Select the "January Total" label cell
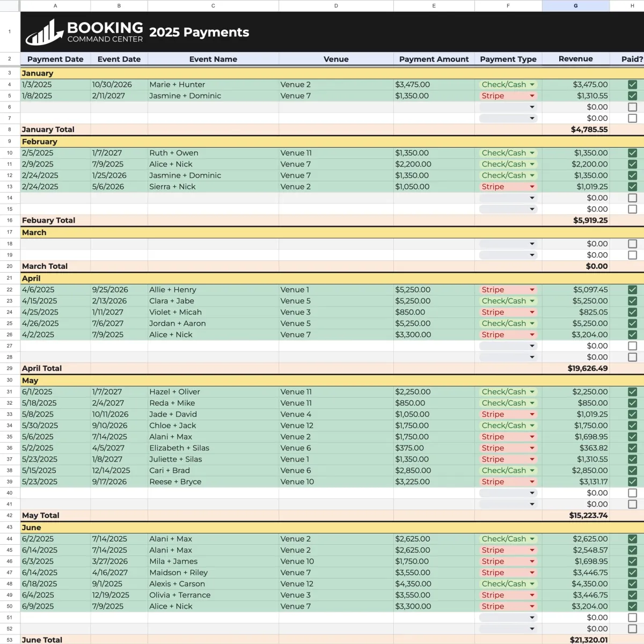This screenshot has height=644, width=644. tap(48, 129)
